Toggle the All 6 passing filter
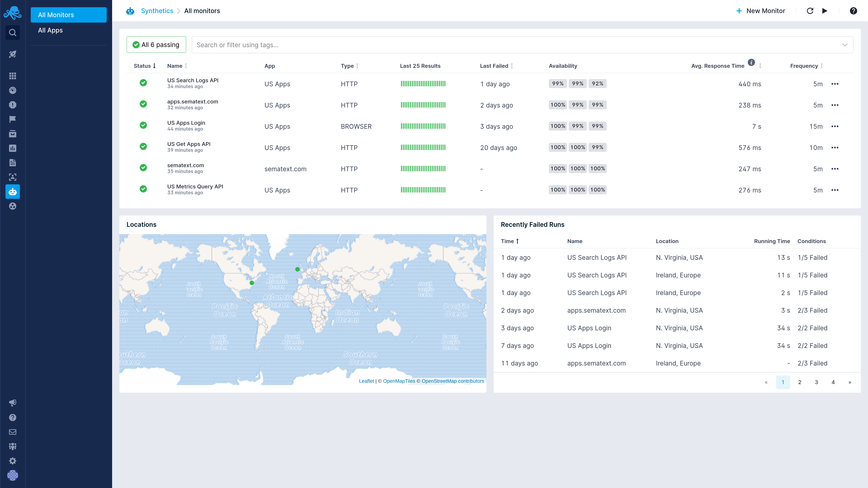This screenshot has width=868, height=488. [x=156, y=45]
